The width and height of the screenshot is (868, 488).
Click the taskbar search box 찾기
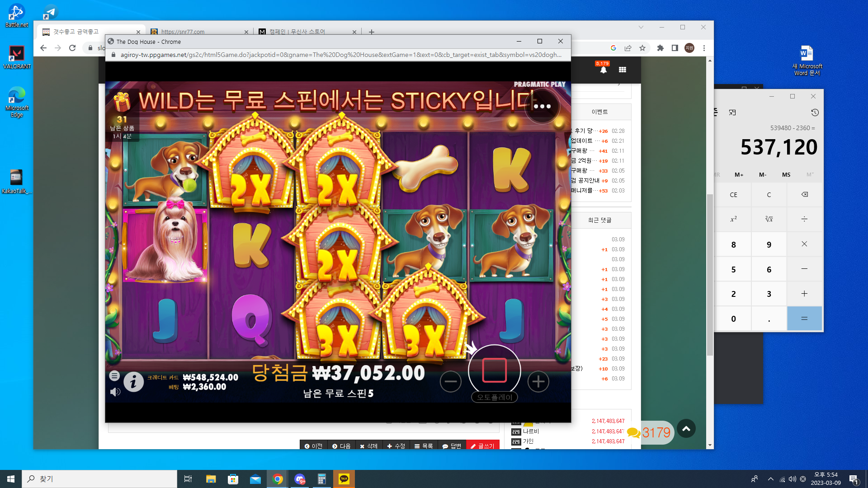coord(99,479)
